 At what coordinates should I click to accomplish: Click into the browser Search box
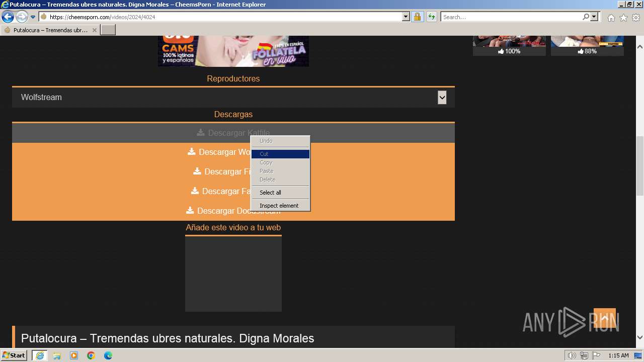511,17
